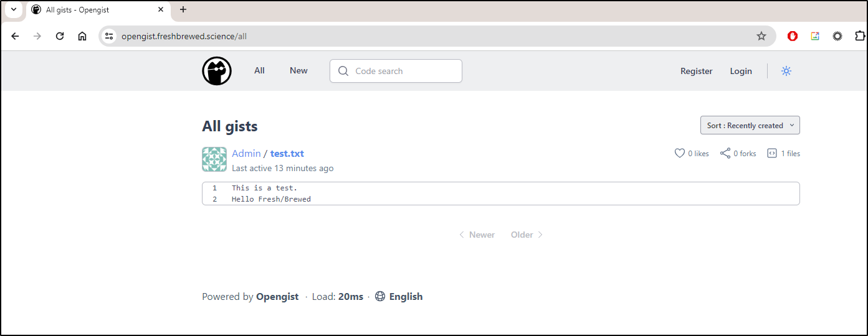Click the heart likes icon
The image size is (868, 336).
point(680,153)
